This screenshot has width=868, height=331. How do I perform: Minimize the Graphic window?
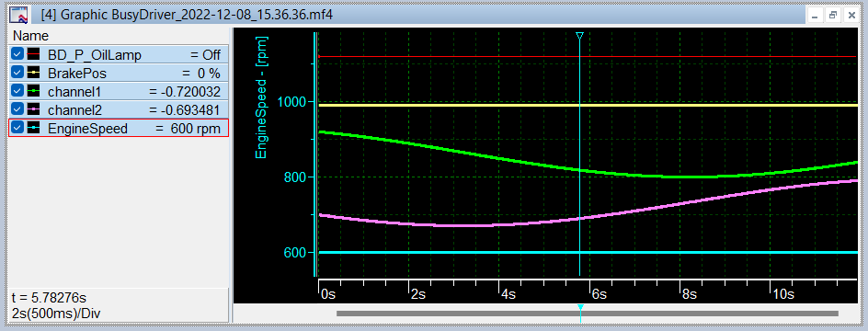[x=815, y=16]
